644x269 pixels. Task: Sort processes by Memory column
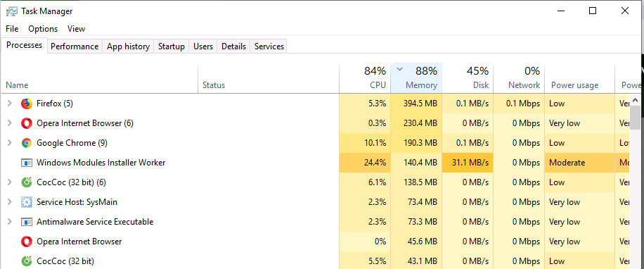416,79
